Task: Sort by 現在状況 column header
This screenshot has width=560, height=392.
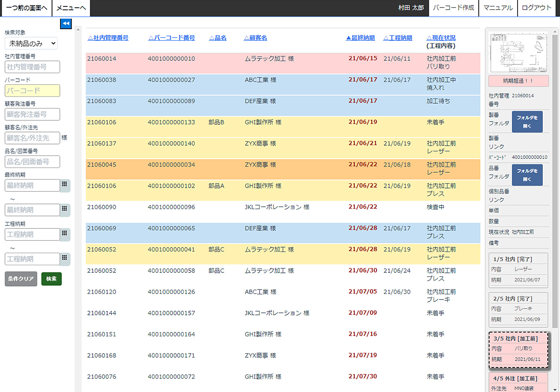Action: (x=441, y=38)
